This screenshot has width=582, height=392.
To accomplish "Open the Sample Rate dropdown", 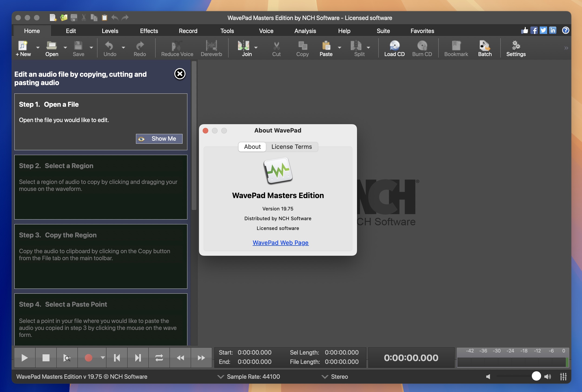I will point(249,376).
